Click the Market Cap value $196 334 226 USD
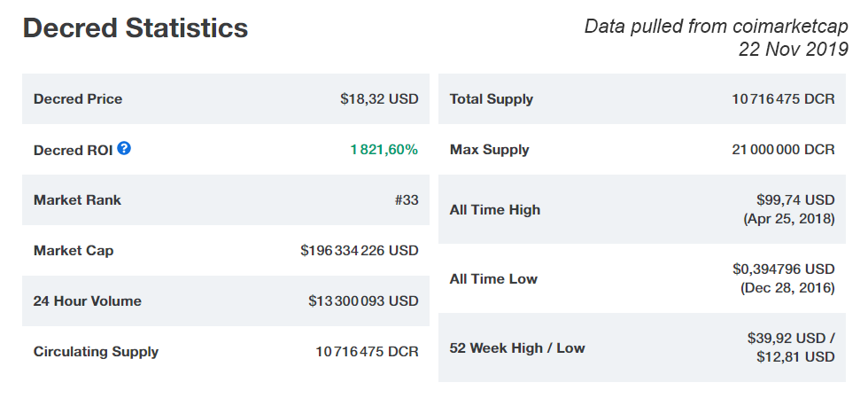 click(x=360, y=251)
